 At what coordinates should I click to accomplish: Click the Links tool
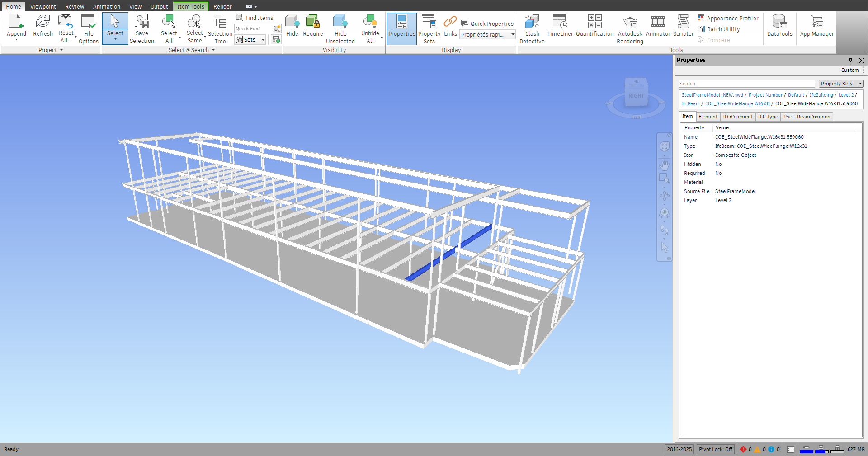[x=450, y=26]
